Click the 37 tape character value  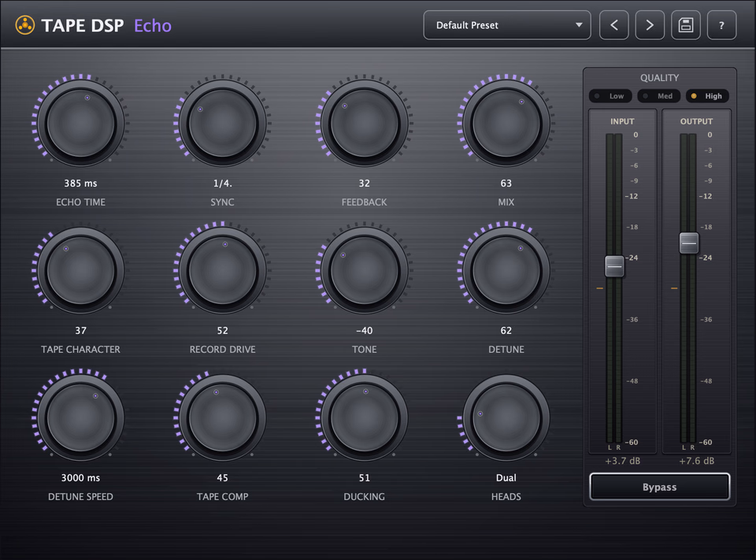point(80,330)
